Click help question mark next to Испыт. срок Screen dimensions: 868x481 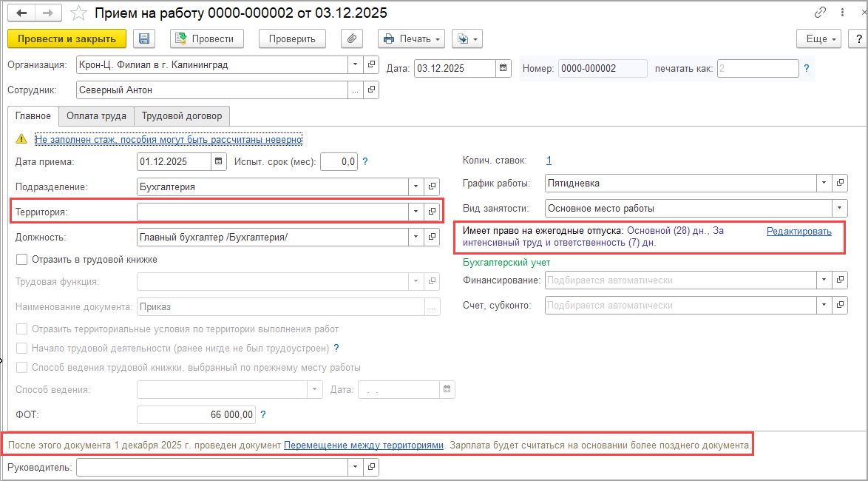(x=365, y=162)
